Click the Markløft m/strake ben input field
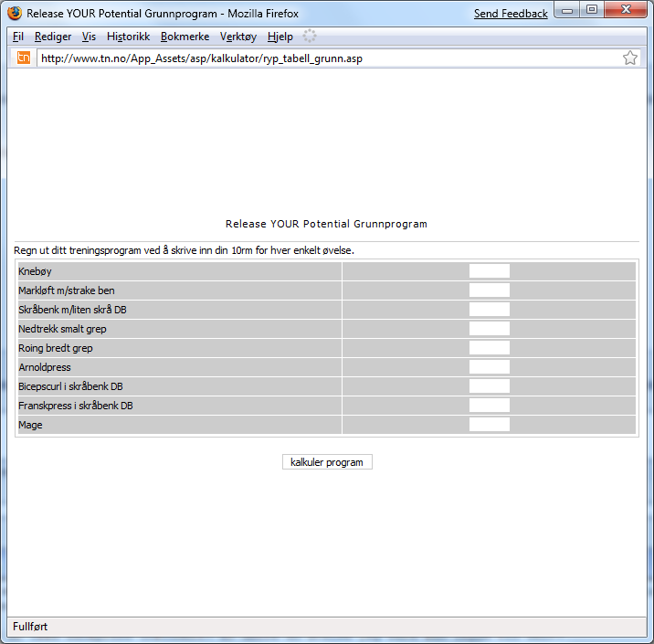The height and width of the screenshot is (644, 654). 490,290
